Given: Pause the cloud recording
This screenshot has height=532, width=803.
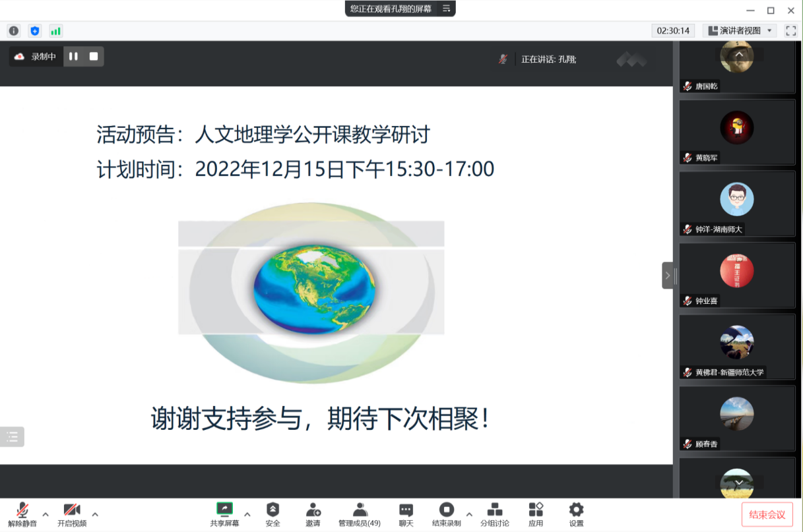Looking at the screenshot, I should 73,57.
